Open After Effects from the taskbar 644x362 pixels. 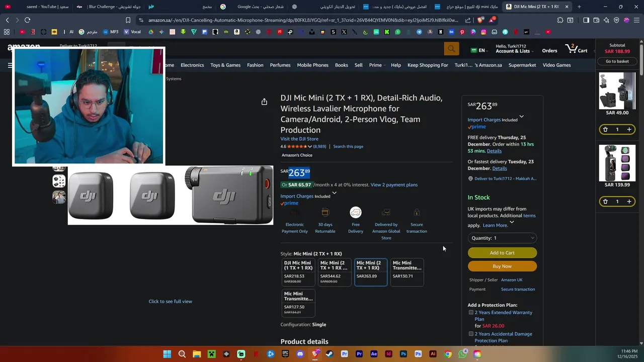(x=374, y=354)
